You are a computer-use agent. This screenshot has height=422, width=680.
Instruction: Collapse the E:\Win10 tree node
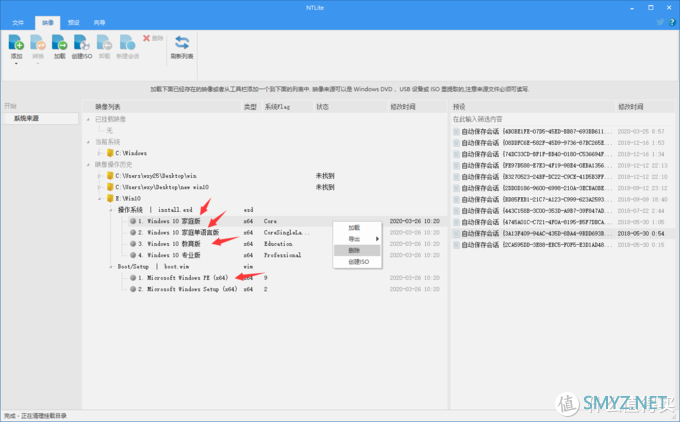pos(100,198)
